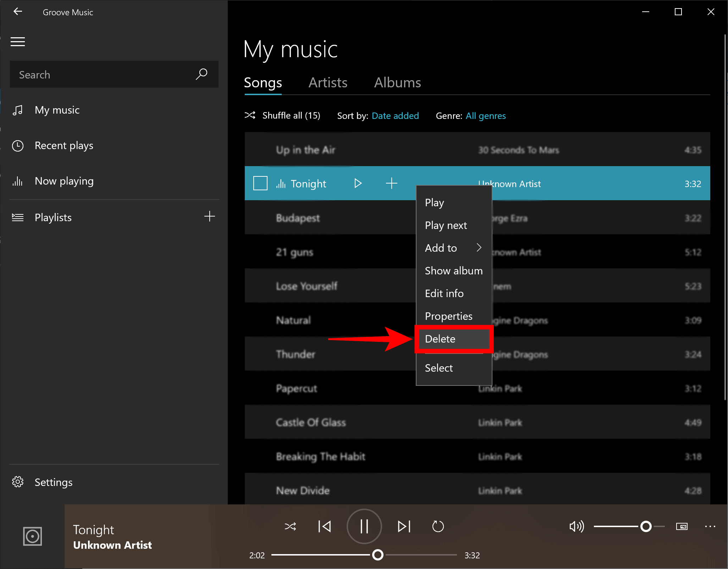The image size is (728, 569).
Task: Open the All genres filter dropdown
Action: 485,116
